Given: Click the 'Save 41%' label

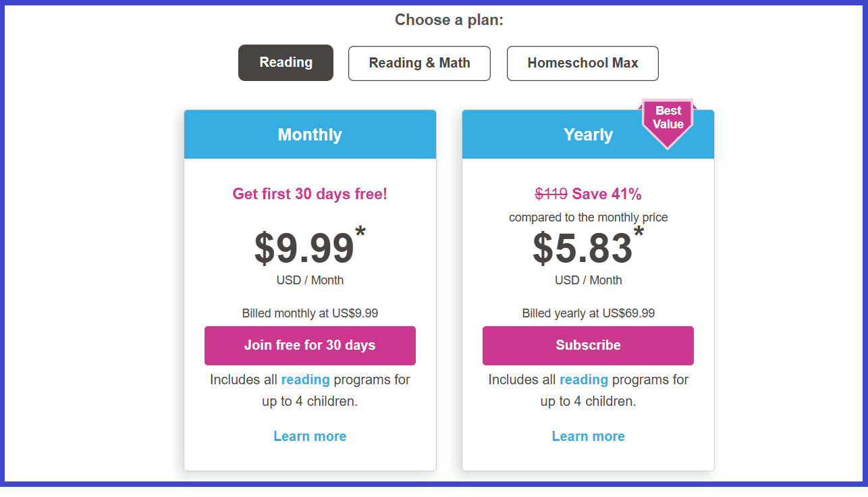Looking at the screenshot, I should click(x=609, y=194).
